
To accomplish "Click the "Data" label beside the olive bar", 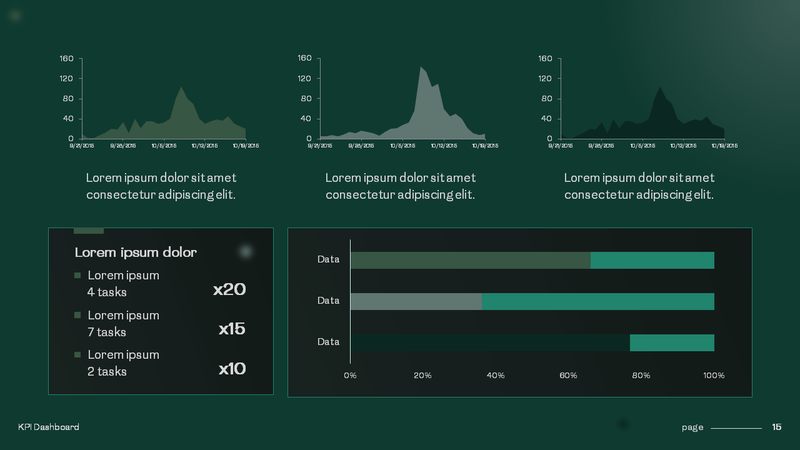I will (x=328, y=259).
